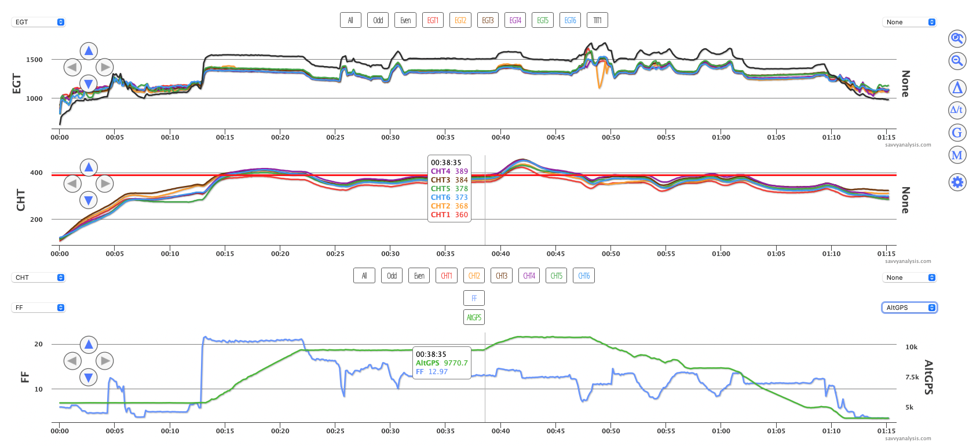Viewport: 980px width, 446px height.
Task: Show Even CHT cylinders
Action: point(419,276)
